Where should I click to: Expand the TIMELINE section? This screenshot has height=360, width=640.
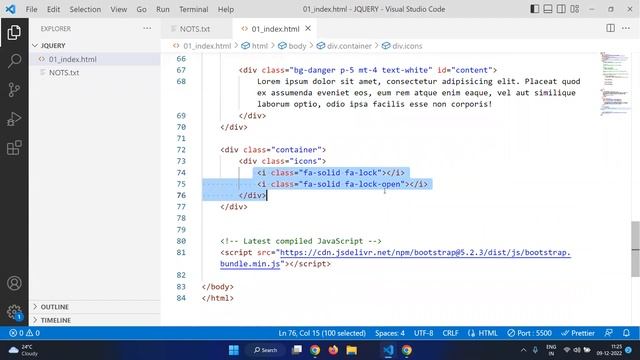pos(56,320)
